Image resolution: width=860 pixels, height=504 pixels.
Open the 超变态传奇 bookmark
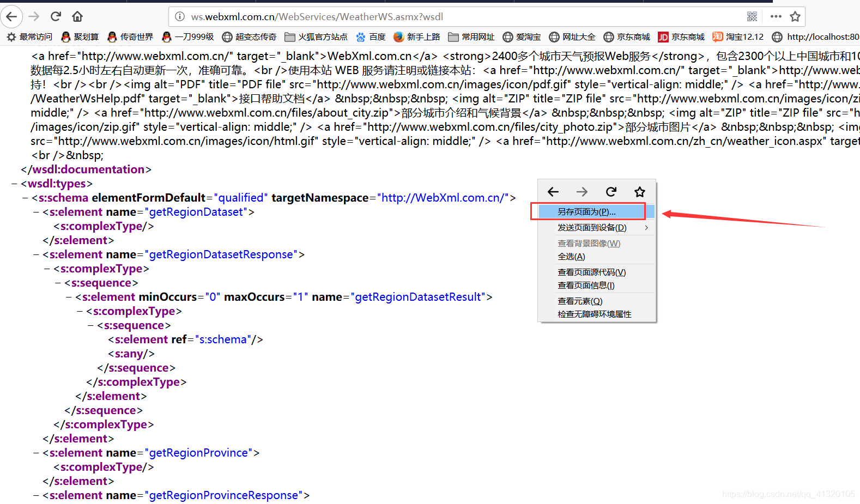coord(249,37)
